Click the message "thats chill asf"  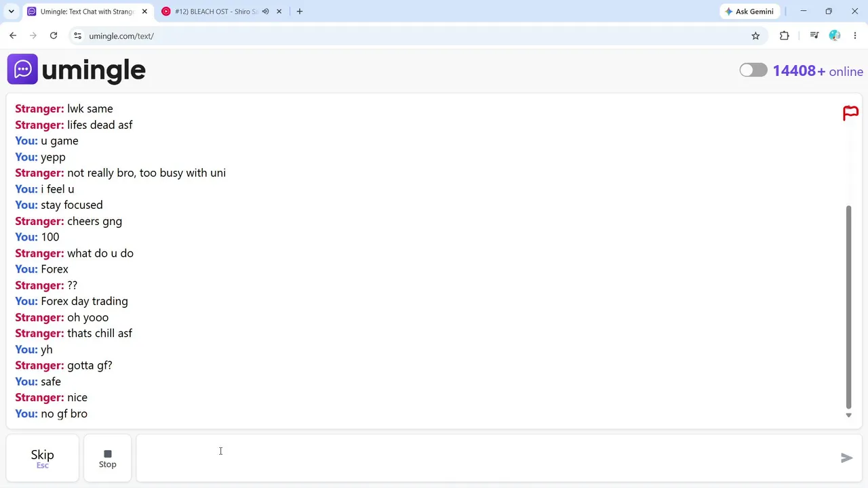pyautogui.click(x=100, y=333)
